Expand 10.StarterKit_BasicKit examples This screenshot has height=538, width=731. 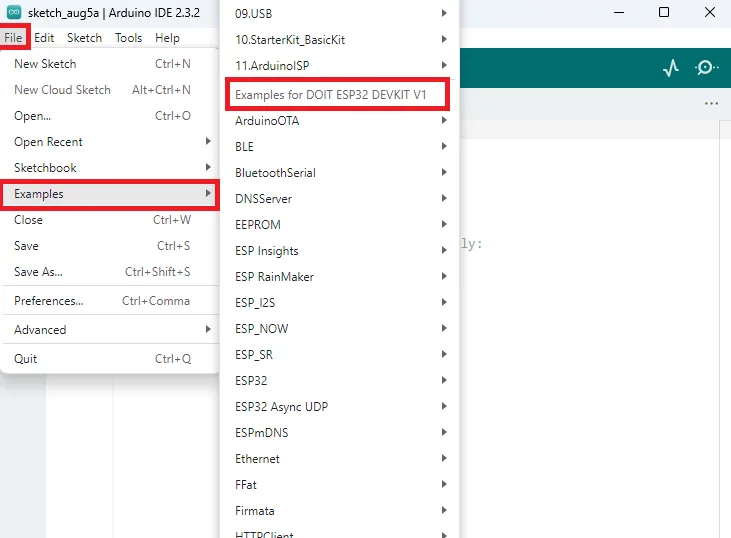coord(340,40)
